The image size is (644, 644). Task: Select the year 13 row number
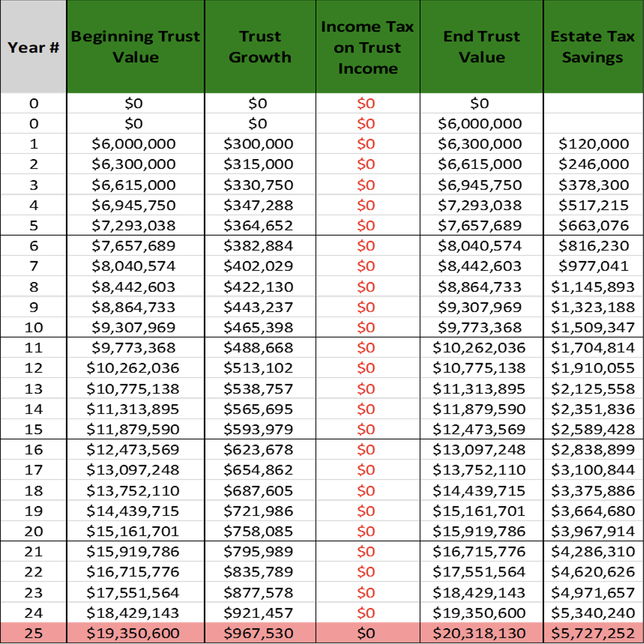pyautogui.click(x=33, y=389)
